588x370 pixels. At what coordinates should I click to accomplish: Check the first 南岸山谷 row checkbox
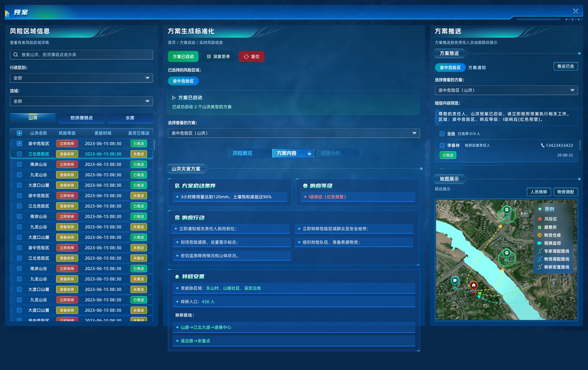(19, 164)
